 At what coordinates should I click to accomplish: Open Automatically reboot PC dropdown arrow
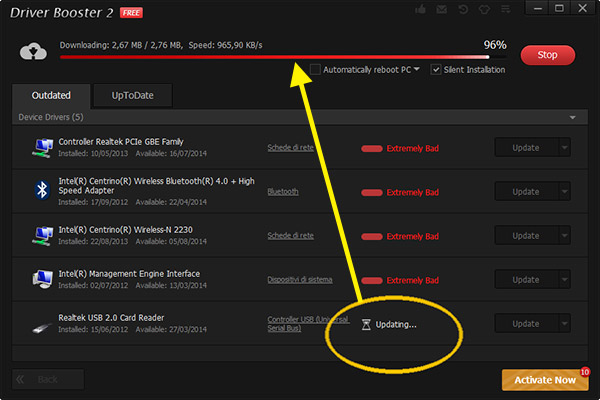[417, 69]
